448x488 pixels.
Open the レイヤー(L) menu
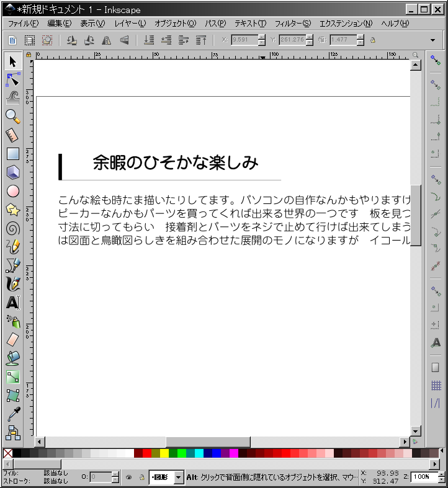pyautogui.click(x=130, y=24)
